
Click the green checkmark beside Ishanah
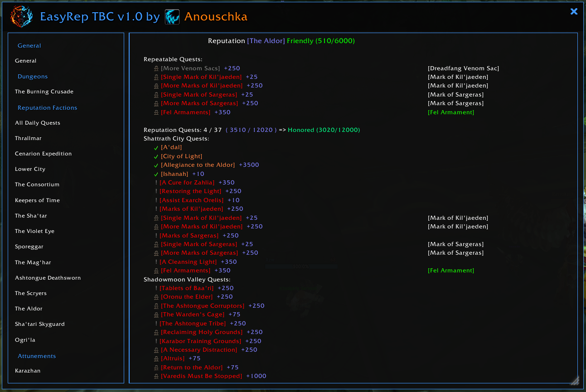click(x=156, y=174)
